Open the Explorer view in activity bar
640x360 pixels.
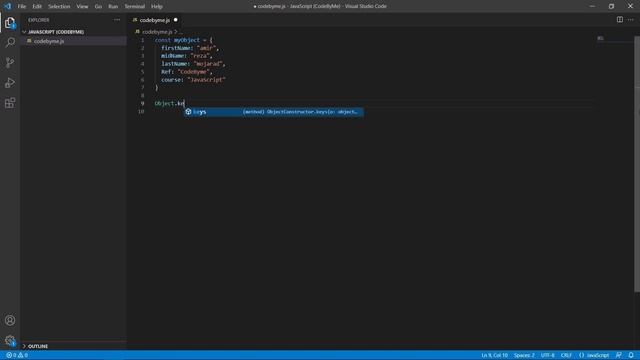(10, 23)
